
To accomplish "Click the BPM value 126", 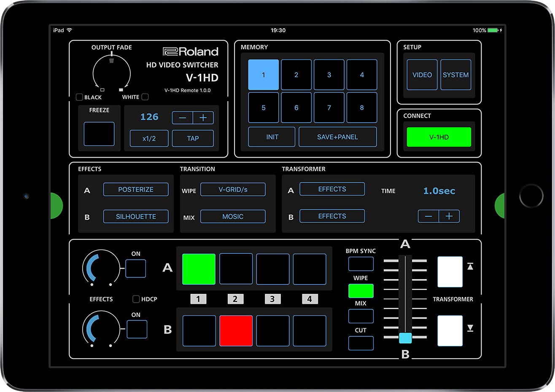I will click(x=149, y=117).
